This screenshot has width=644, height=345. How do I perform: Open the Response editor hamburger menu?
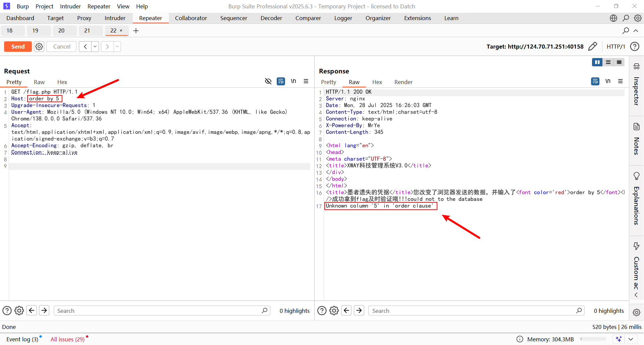(621, 81)
